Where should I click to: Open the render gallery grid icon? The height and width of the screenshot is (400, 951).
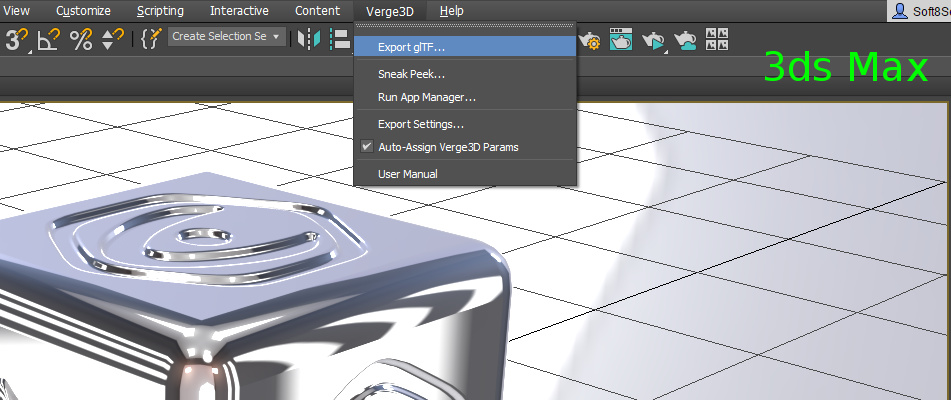click(717, 39)
